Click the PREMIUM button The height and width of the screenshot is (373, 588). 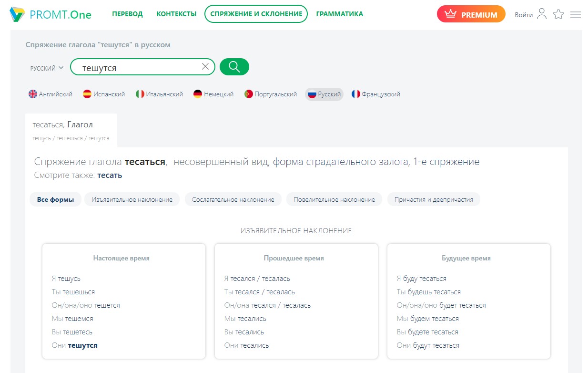pyautogui.click(x=471, y=14)
